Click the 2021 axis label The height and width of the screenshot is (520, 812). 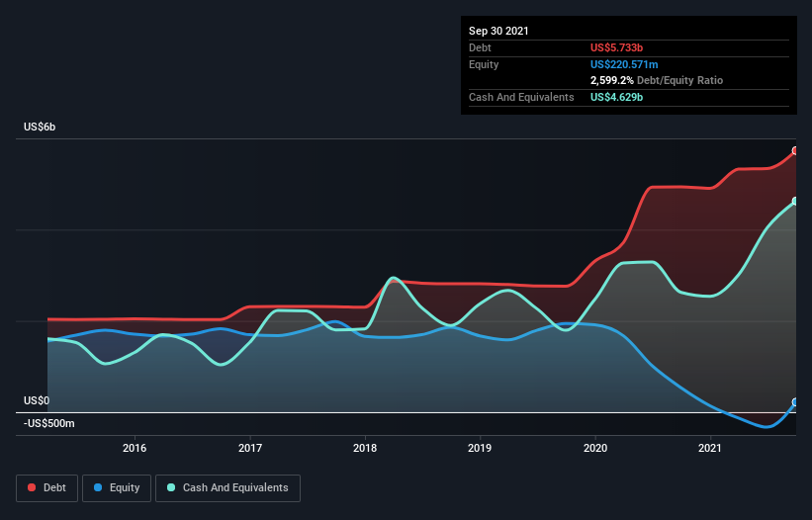(x=710, y=448)
